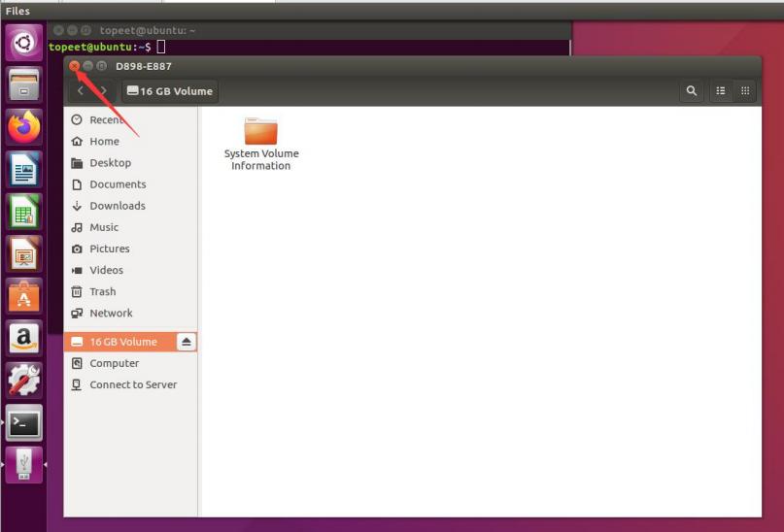Switch to Terminal via dock icon

tap(23, 423)
